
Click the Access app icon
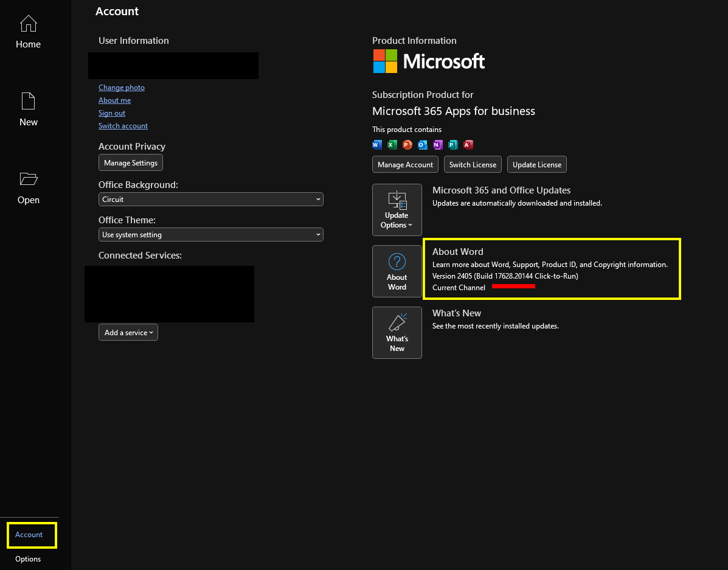click(468, 144)
